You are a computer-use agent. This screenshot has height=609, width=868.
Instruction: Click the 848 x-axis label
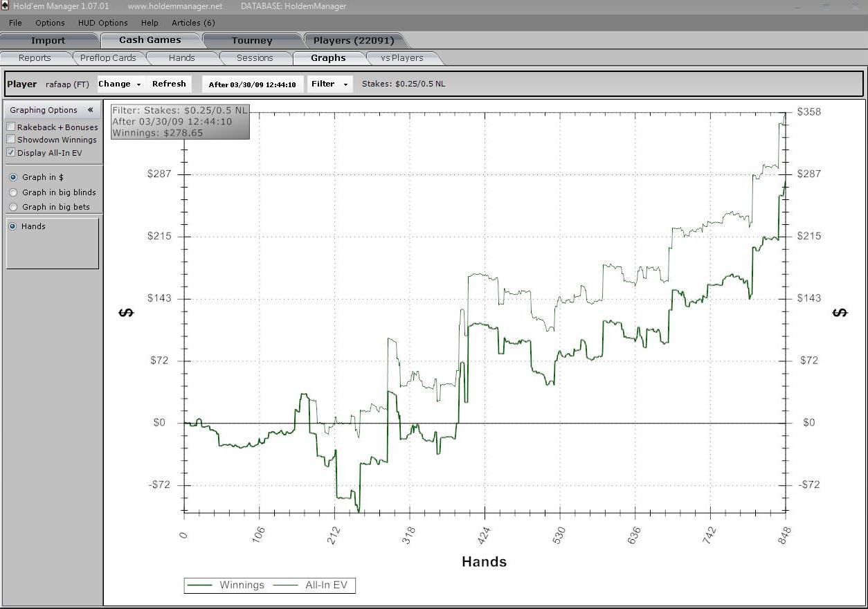[785, 536]
